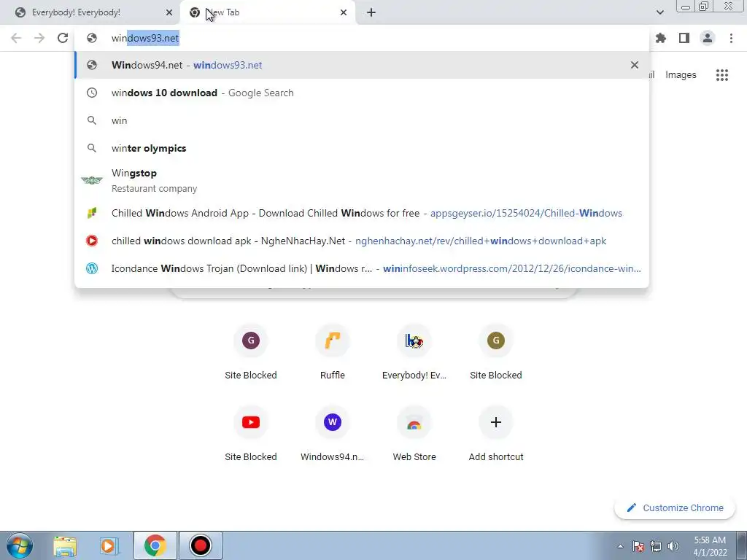
Task: Open the profile avatar icon
Action: coord(708,38)
